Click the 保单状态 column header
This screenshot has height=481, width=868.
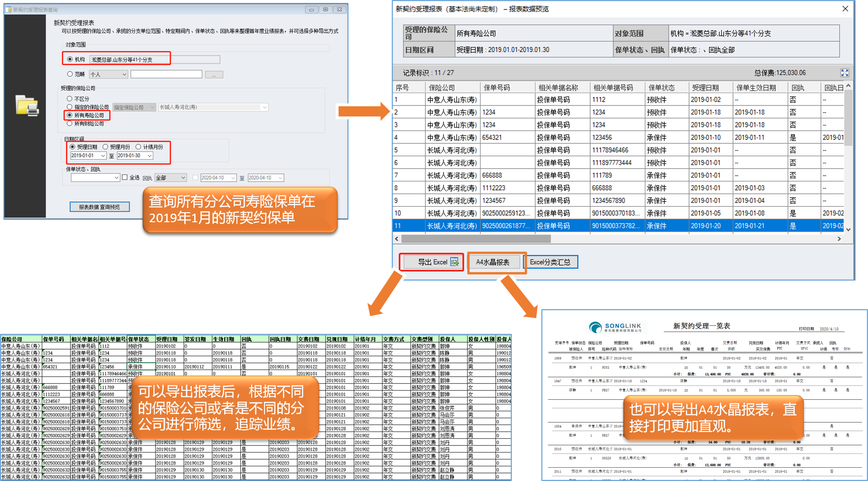click(x=661, y=88)
